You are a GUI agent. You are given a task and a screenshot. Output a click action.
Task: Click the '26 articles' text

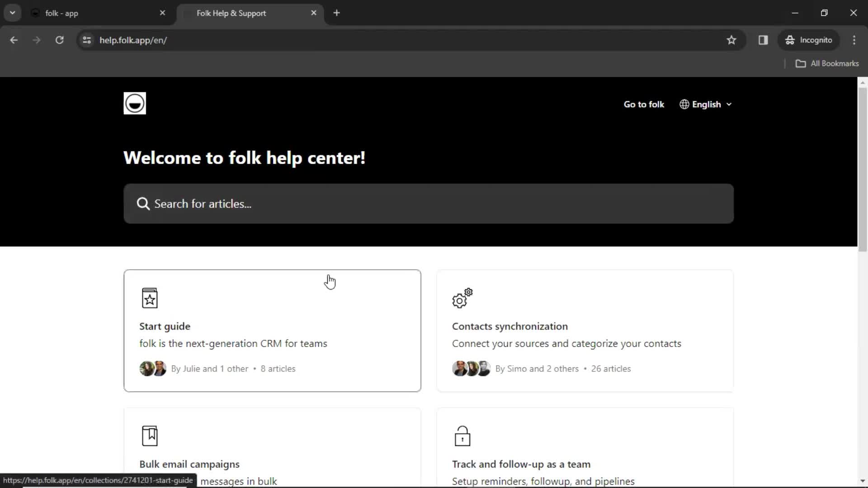pyautogui.click(x=611, y=369)
